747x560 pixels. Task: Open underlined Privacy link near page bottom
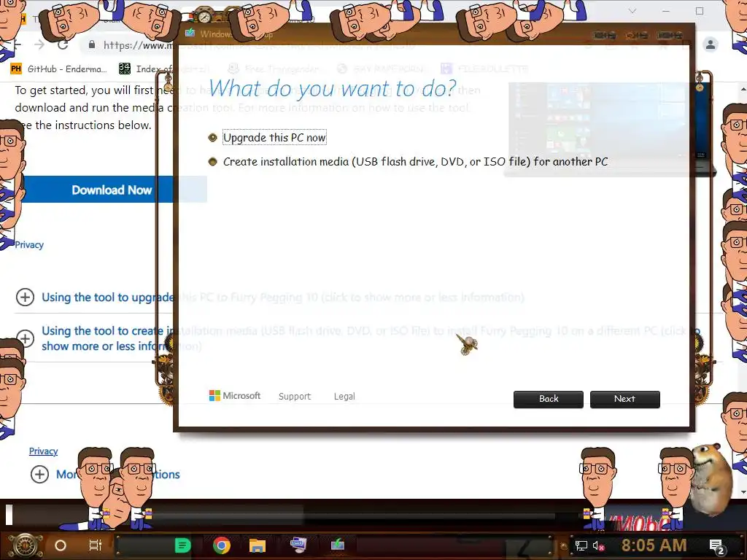point(43,451)
